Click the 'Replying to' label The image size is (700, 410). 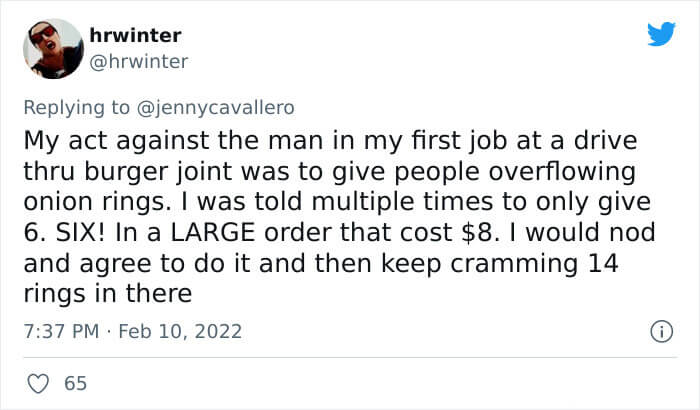click(76, 108)
